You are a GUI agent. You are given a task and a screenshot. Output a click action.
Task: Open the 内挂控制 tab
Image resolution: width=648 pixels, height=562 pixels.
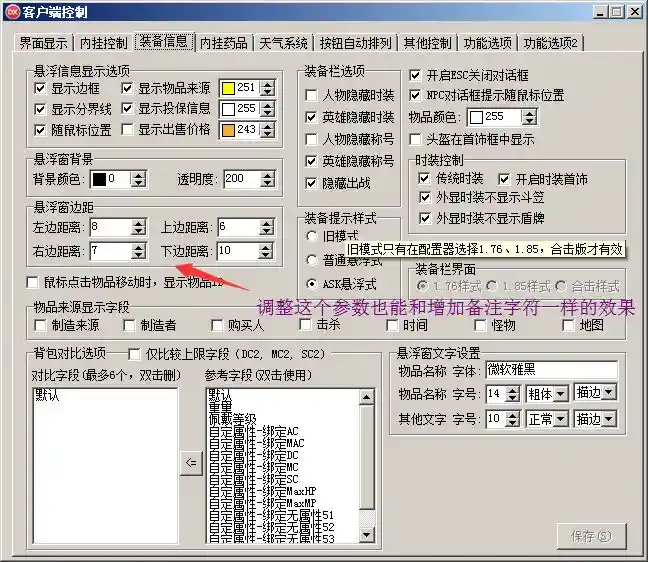click(103, 43)
